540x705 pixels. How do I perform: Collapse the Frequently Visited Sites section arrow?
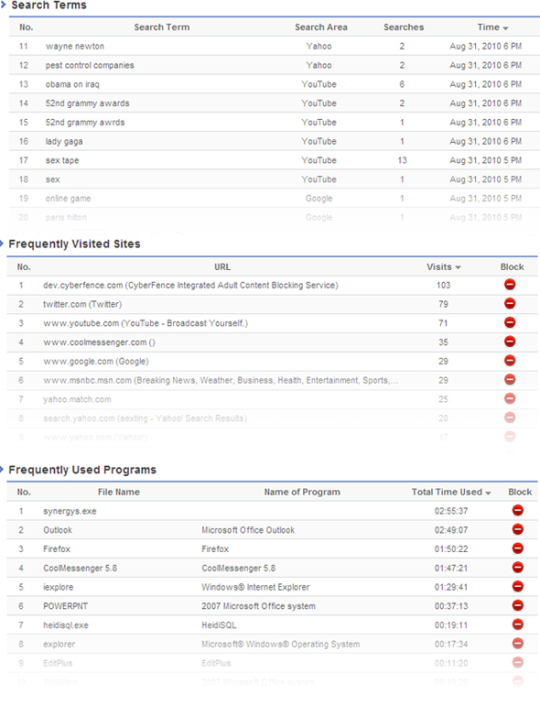coord(2,244)
